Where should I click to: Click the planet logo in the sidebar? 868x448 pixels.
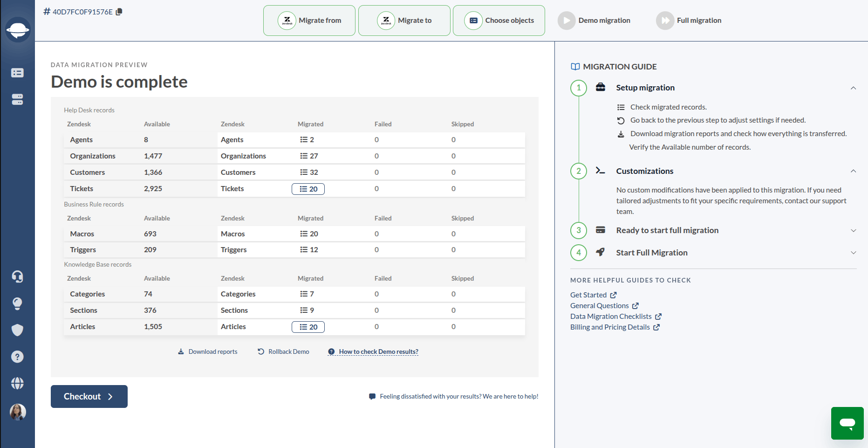click(18, 30)
